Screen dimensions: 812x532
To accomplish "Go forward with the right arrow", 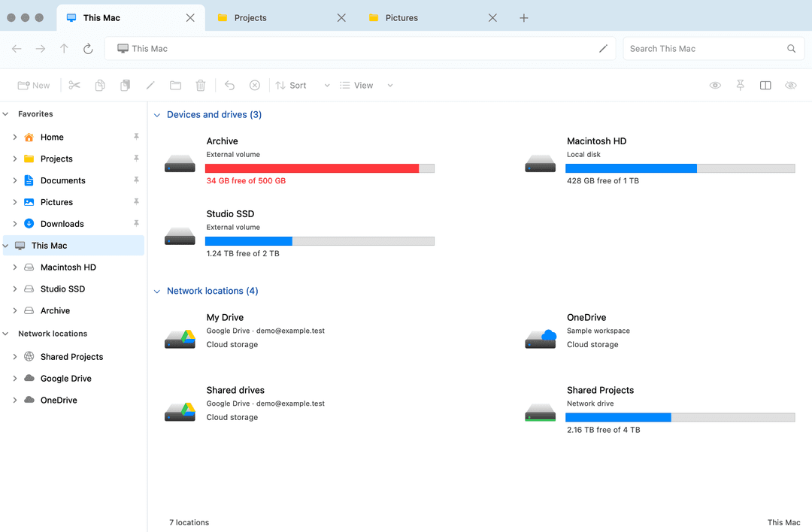I will click(41, 49).
